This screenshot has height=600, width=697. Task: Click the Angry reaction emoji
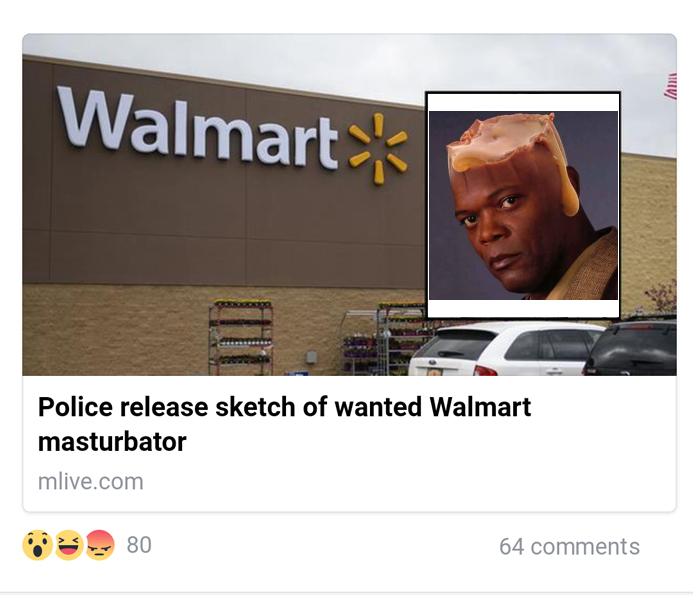[100, 545]
